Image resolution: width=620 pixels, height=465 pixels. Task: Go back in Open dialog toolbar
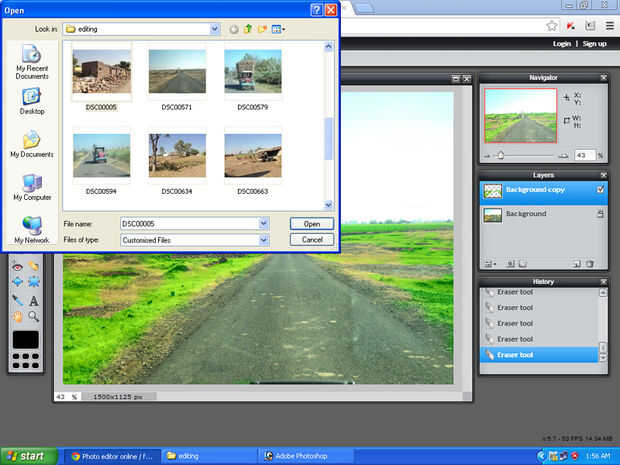[x=234, y=29]
